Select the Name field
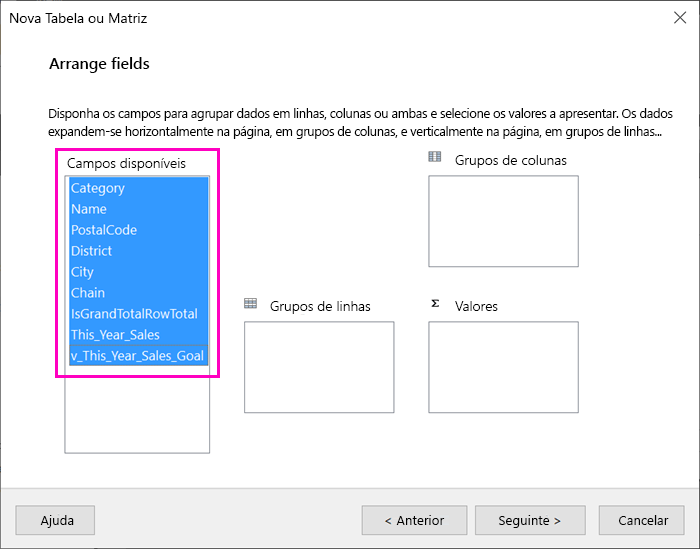The height and width of the screenshot is (549, 700). (x=138, y=209)
